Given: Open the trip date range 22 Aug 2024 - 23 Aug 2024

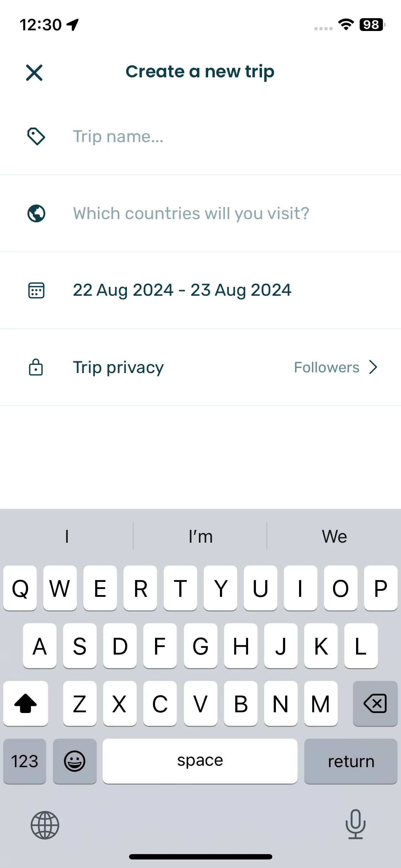Looking at the screenshot, I should pyautogui.click(x=182, y=290).
